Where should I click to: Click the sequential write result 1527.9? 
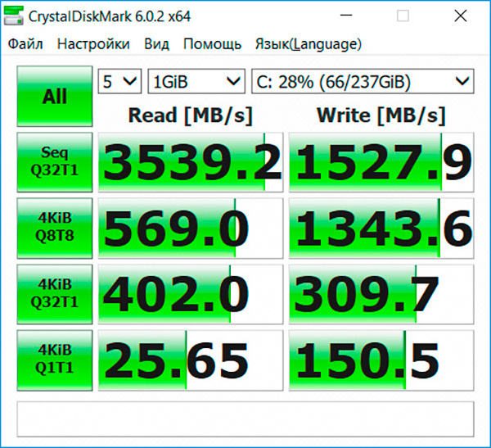click(x=381, y=162)
